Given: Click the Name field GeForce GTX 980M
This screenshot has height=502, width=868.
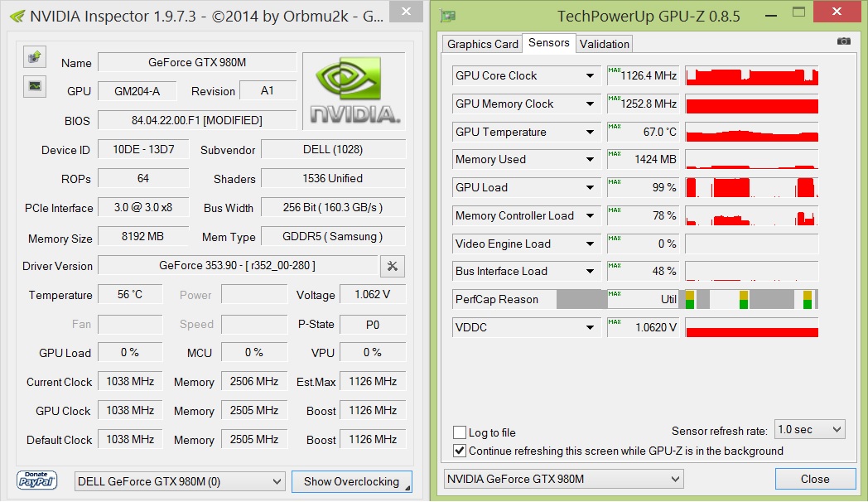Looking at the screenshot, I should point(197,62).
